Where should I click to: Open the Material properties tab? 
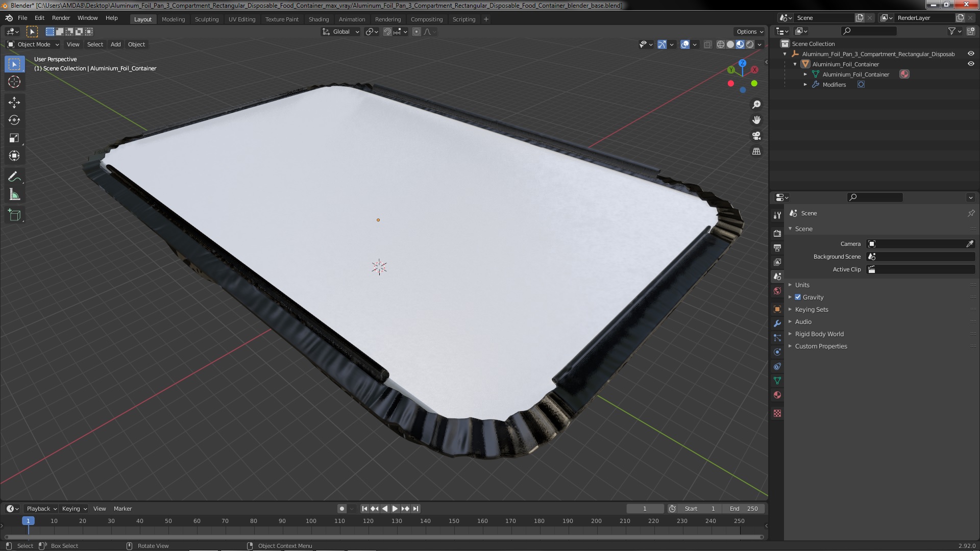point(777,395)
